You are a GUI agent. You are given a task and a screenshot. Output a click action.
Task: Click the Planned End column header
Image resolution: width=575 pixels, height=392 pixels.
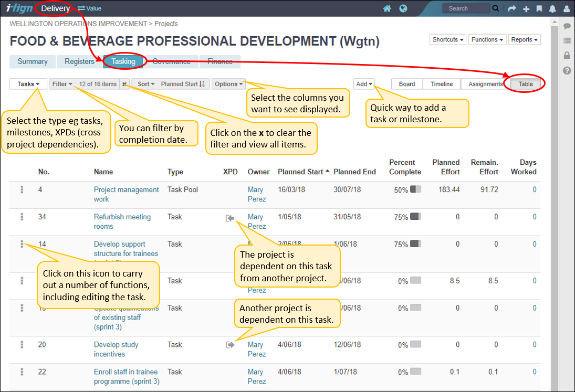(x=354, y=172)
